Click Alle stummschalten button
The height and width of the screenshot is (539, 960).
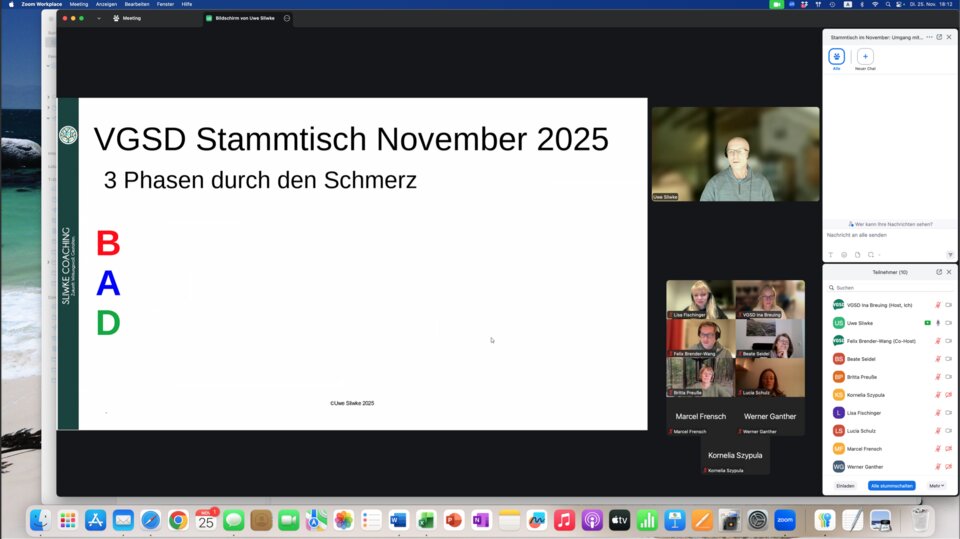point(891,486)
